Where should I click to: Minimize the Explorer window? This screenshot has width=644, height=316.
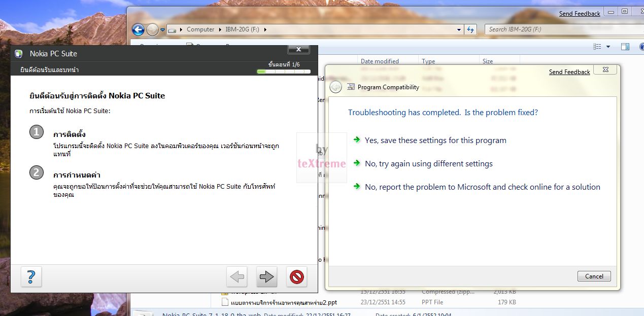pos(611,12)
